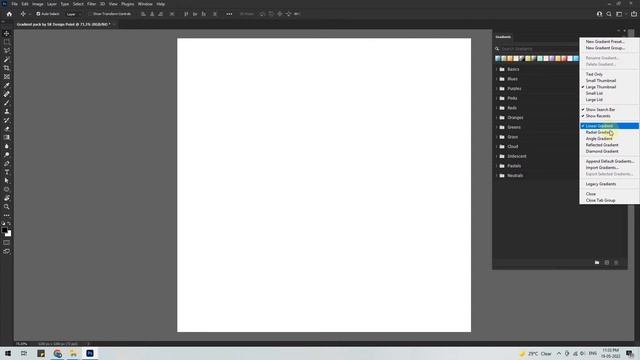Select the Move tool in the toolbox
Screen dimensions: 640x360
point(7,33)
